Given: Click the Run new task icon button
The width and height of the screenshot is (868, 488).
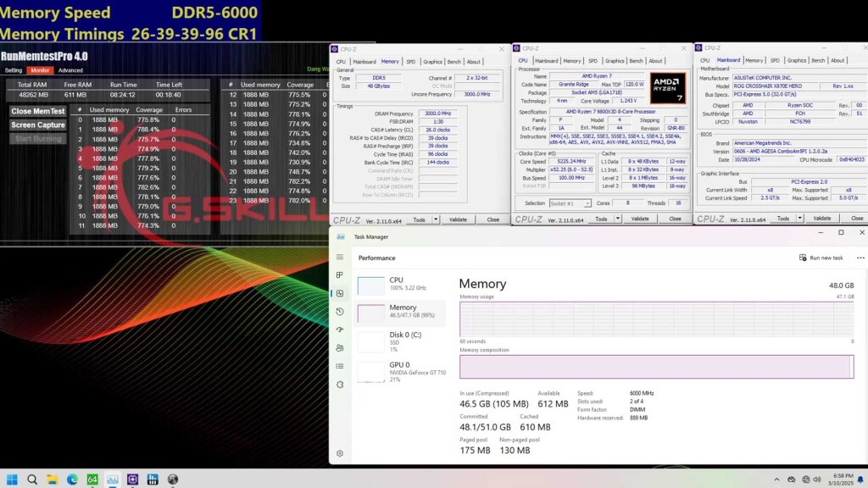Looking at the screenshot, I should (x=803, y=258).
